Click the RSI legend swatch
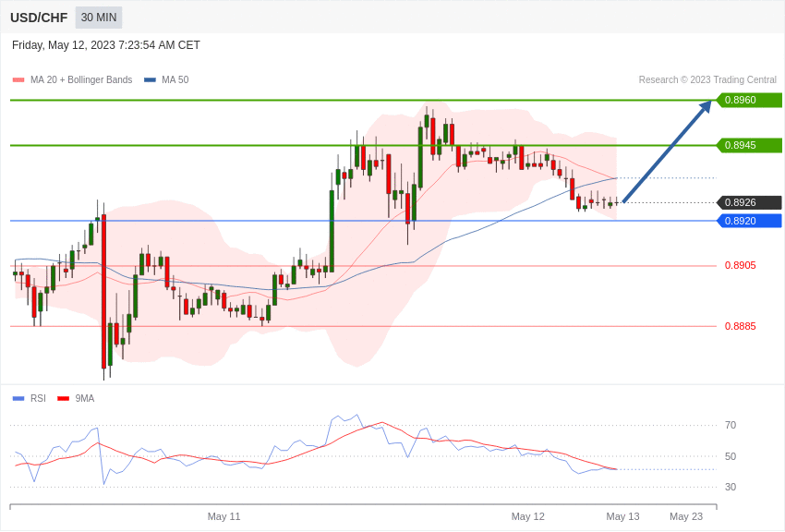 [18, 399]
